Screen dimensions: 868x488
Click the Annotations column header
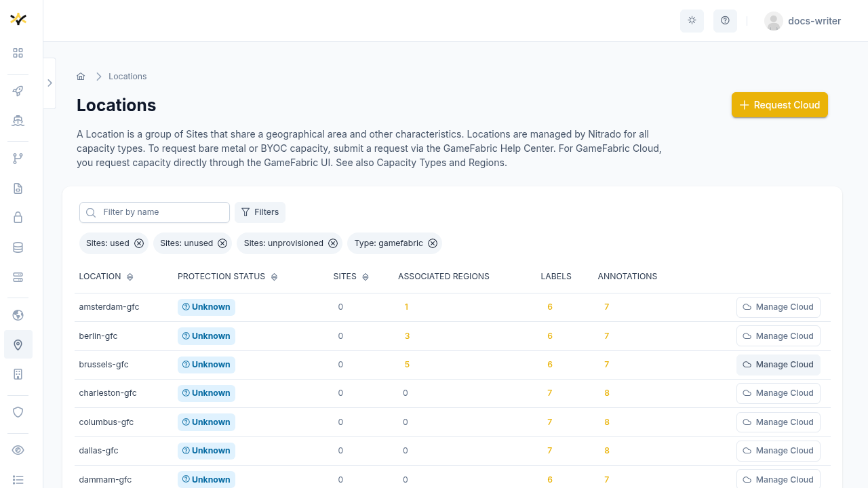coord(627,277)
